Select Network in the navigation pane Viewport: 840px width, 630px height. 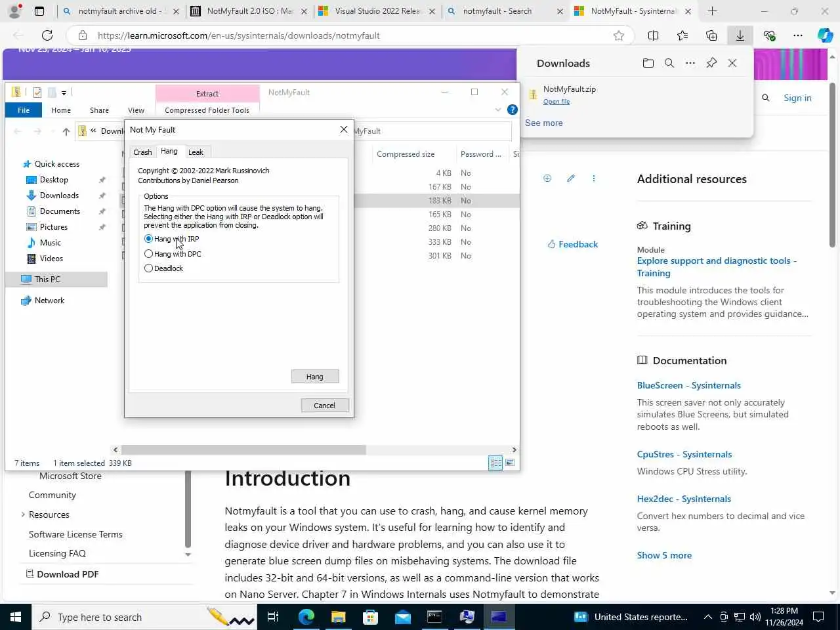click(x=49, y=301)
